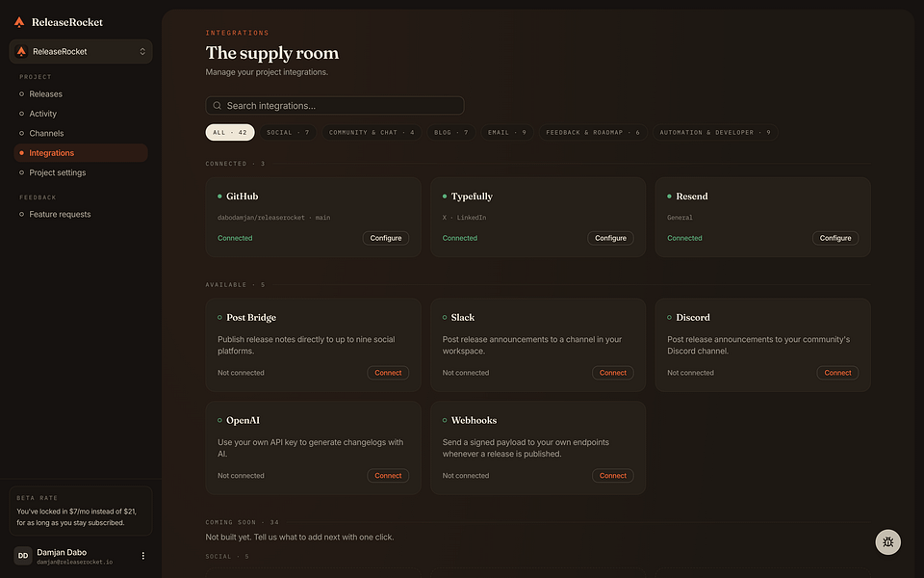Click the OpenAI card title
The width and height of the screenshot is (924, 578).
243,421
